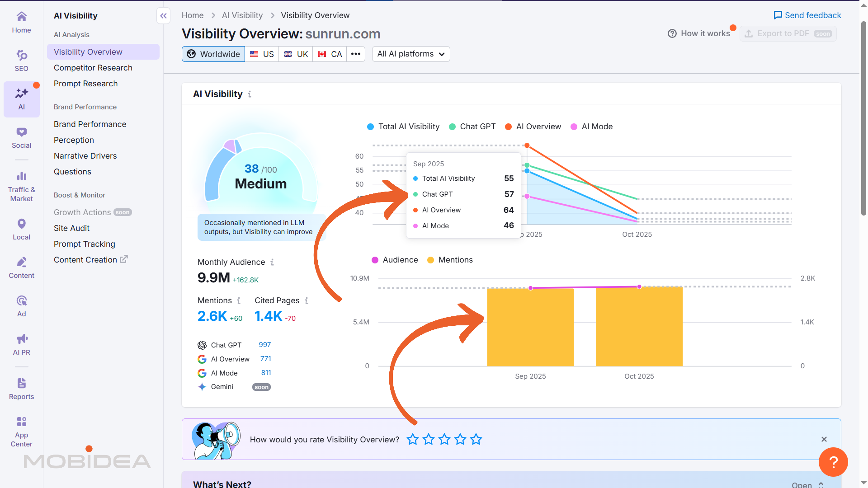This screenshot has width=868, height=488.
Task: Collapse the AI Visibility sidebar panel
Action: [163, 15]
